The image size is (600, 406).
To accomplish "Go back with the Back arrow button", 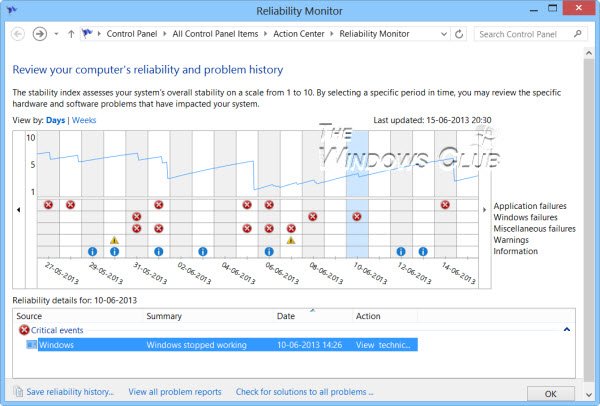I will [18, 34].
